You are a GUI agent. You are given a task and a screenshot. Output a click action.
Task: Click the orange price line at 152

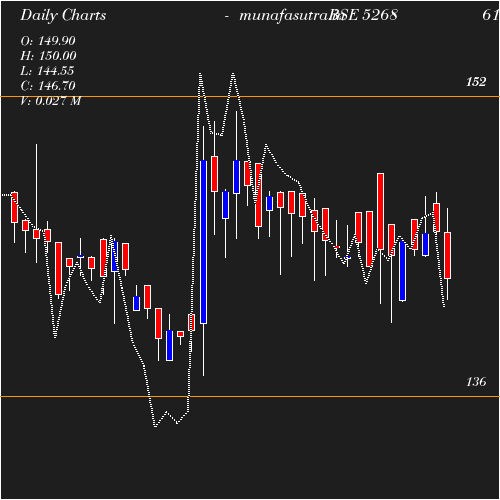point(250,97)
